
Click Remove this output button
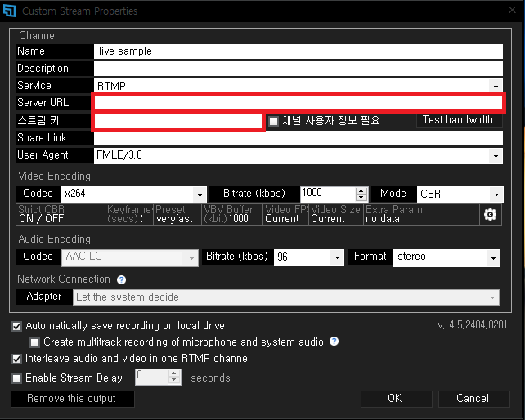(72, 399)
